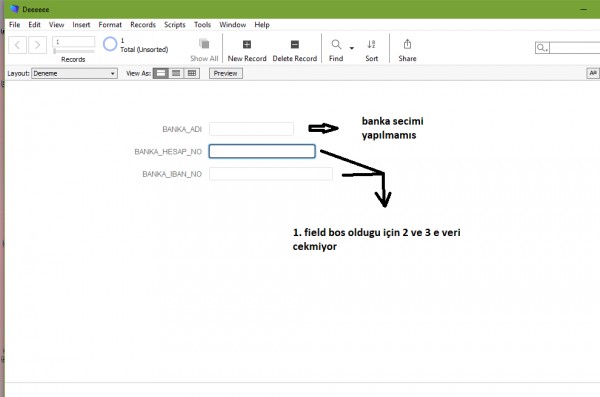Click the quick find magnifier icon
The width and height of the screenshot is (600, 397).
pyautogui.click(x=542, y=48)
